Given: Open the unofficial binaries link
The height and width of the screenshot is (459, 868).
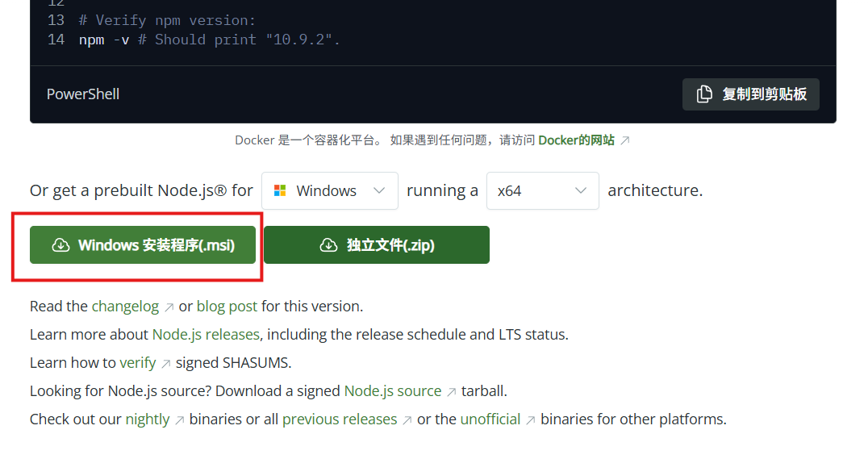Looking at the screenshot, I should (x=490, y=419).
